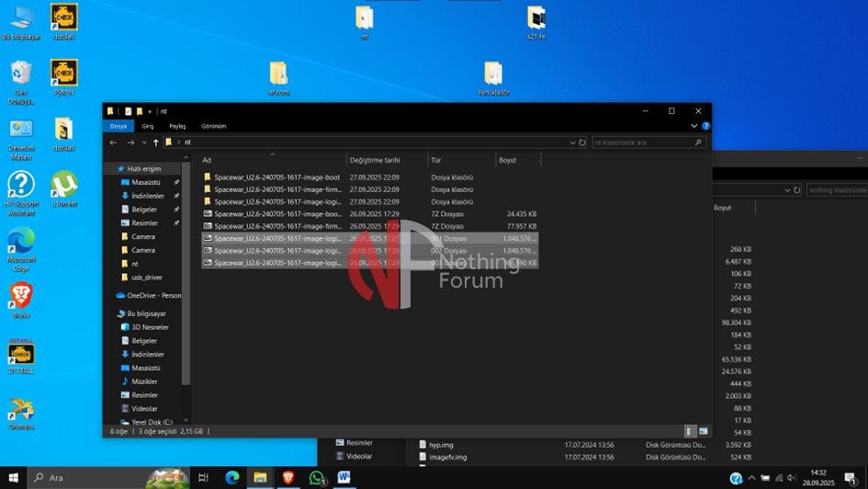Open Microsoft Word from the taskbar
Screen dimensions: 868x489
pyautogui.click(x=344, y=478)
